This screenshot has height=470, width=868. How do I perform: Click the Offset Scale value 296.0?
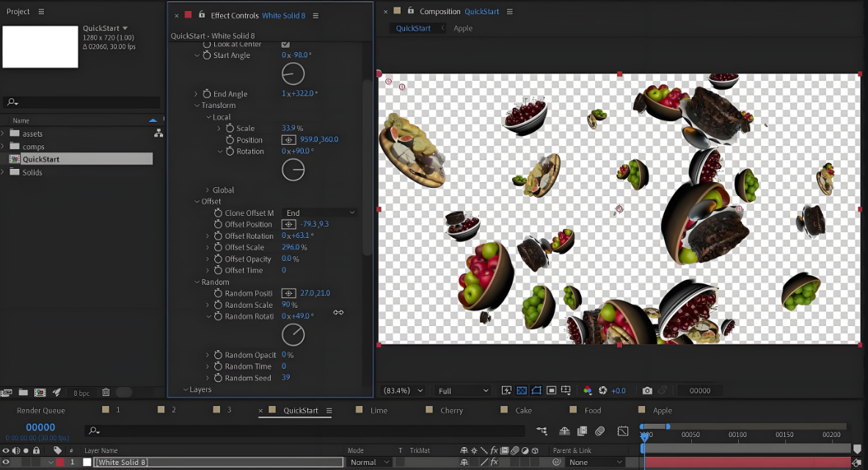coord(291,247)
